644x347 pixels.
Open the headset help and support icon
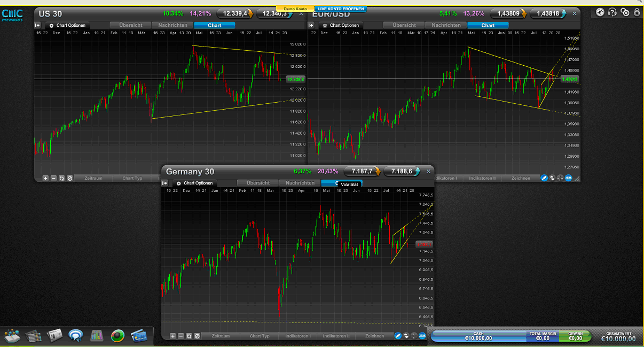[x=612, y=12]
